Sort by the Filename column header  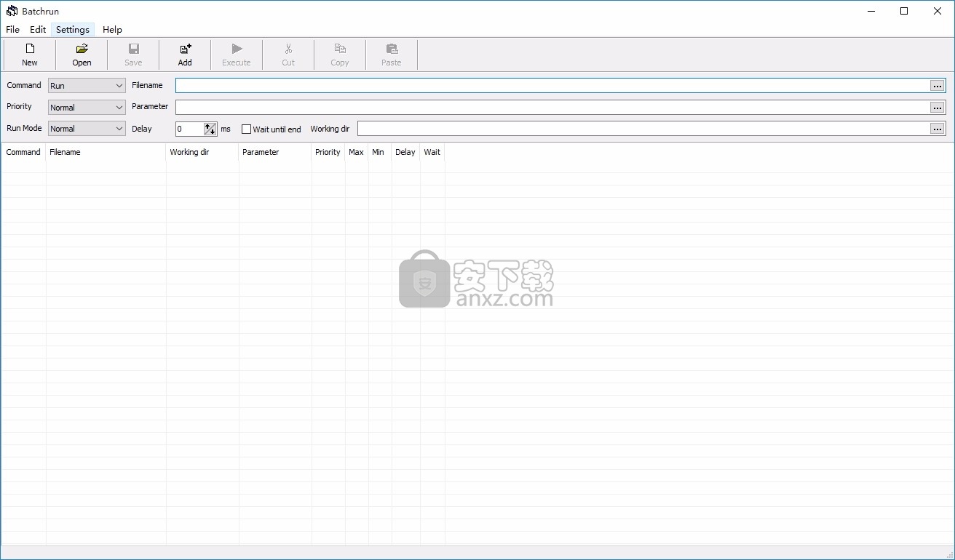click(106, 152)
